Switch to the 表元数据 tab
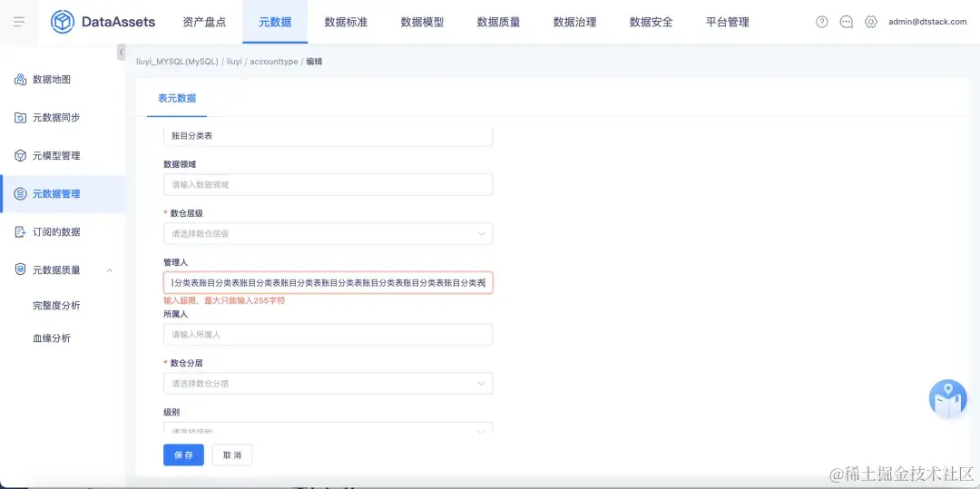 coord(177,98)
